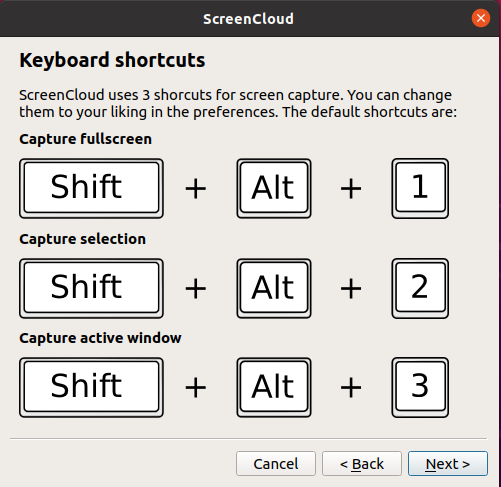Click the 3 key icon
The width and height of the screenshot is (501, 487).
click(x=420, y=387)
